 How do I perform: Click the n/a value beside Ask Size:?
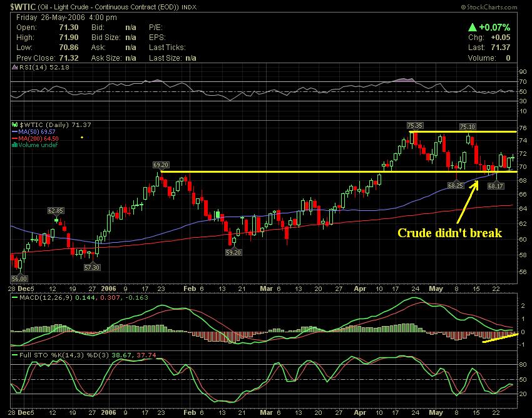coord(131,58)
